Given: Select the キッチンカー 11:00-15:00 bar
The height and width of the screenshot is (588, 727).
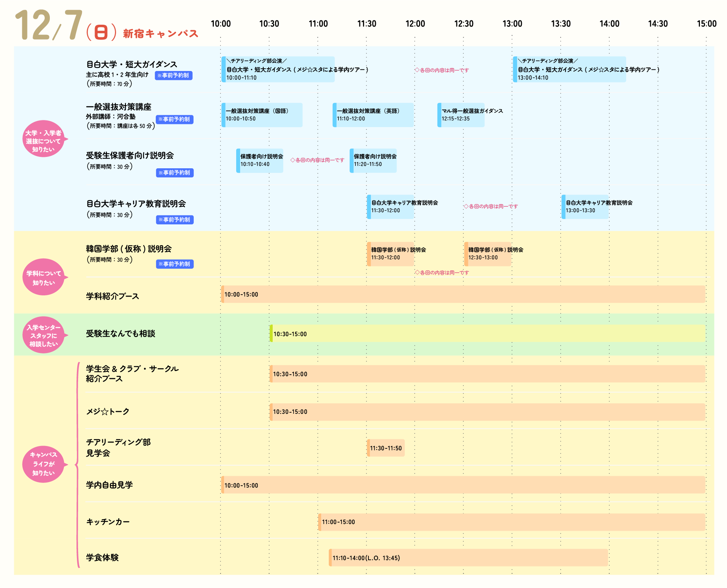Looking at the screenshot, I should (x=512, y=522).
